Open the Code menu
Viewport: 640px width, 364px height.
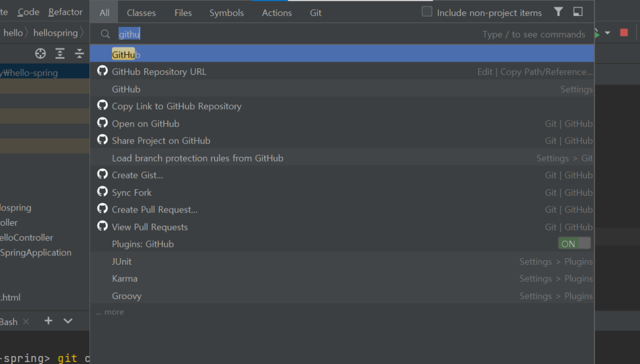[x=28, y=12]
